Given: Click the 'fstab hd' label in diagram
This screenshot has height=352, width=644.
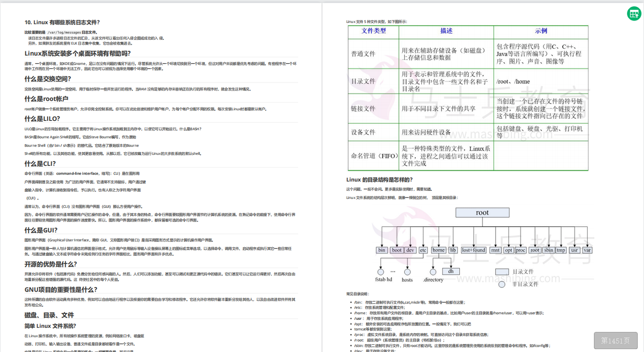Looking at the screenshot, I should click(x=384, y=279).
